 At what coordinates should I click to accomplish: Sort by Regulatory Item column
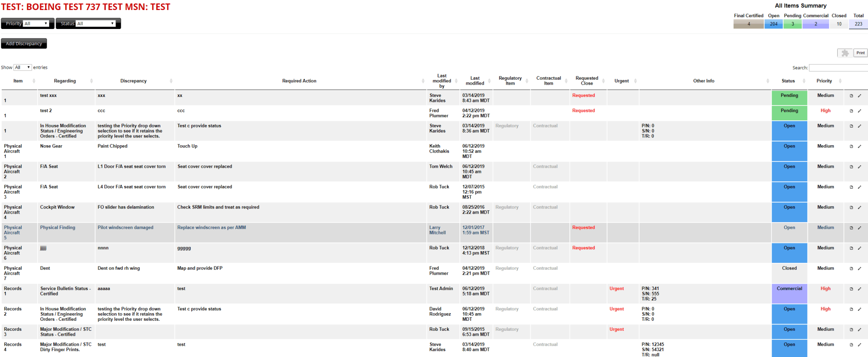511,81
